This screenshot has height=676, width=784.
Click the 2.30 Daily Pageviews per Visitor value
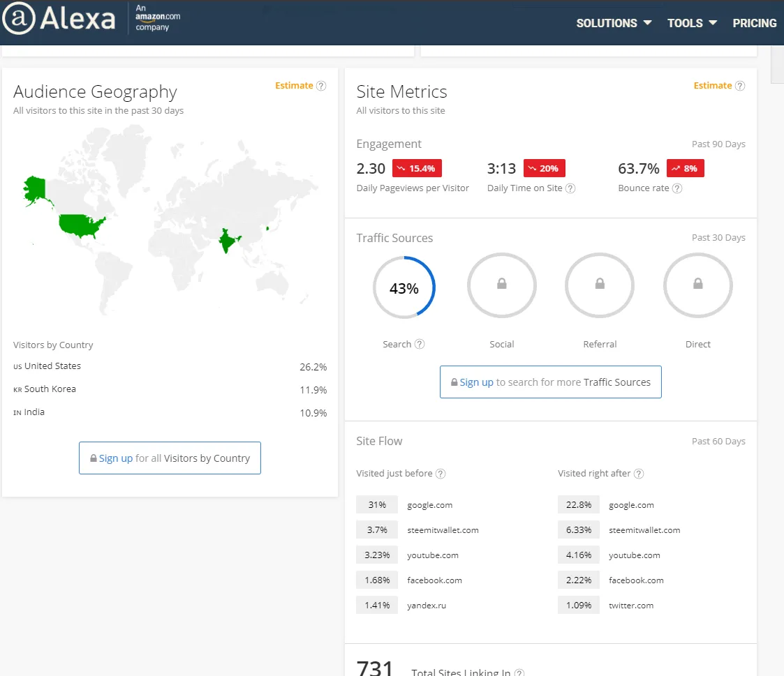[371, 169]
